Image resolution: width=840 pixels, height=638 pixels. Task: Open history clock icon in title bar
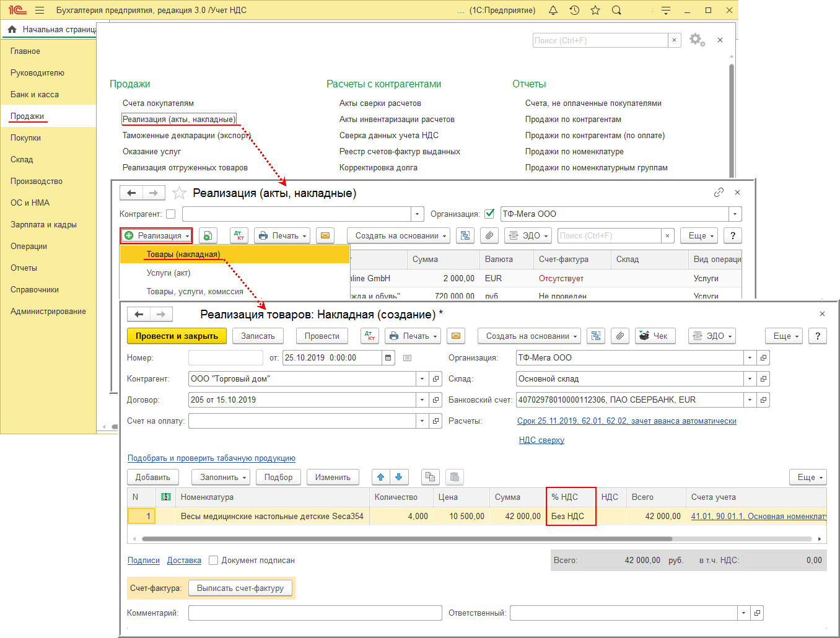[574, 10]
